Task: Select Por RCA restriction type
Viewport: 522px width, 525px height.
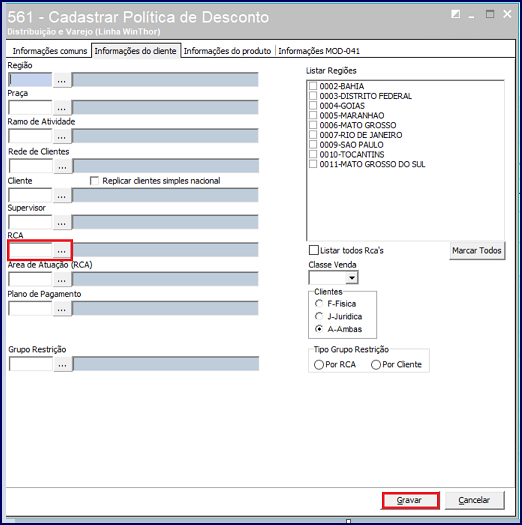Action: [x=319, y=365]
